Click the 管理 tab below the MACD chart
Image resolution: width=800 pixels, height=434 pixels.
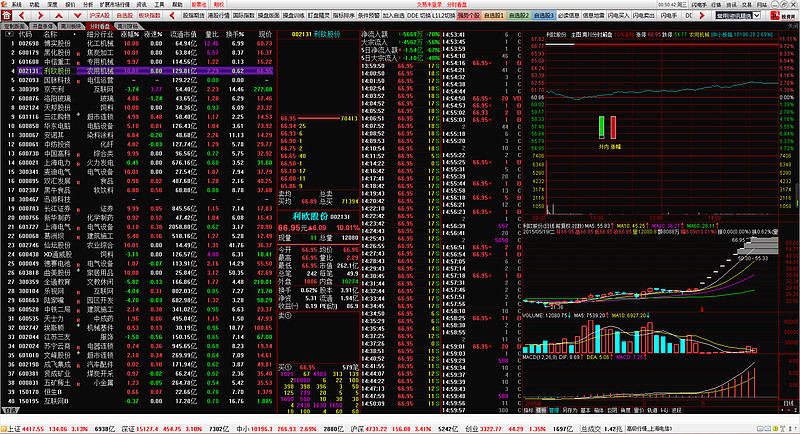[x=554, y=410]
